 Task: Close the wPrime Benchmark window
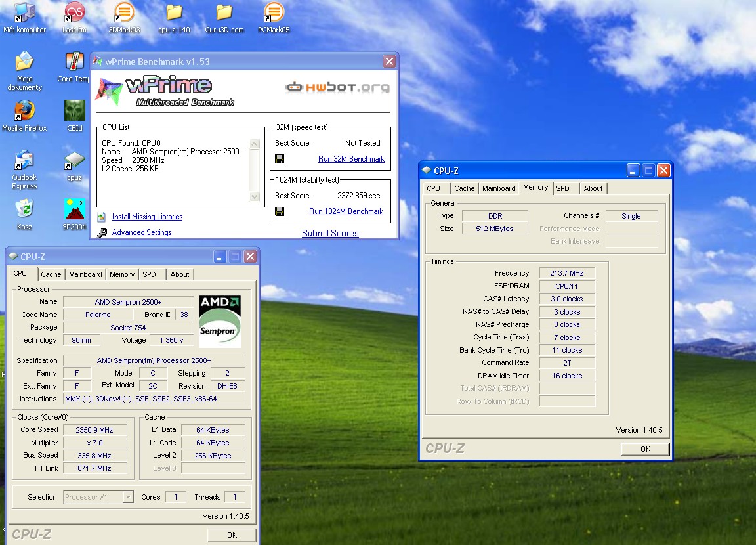(x=390, y=61)
